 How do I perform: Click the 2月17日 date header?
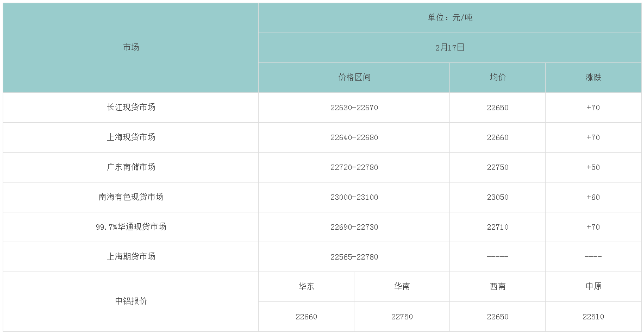coord(449,48)
